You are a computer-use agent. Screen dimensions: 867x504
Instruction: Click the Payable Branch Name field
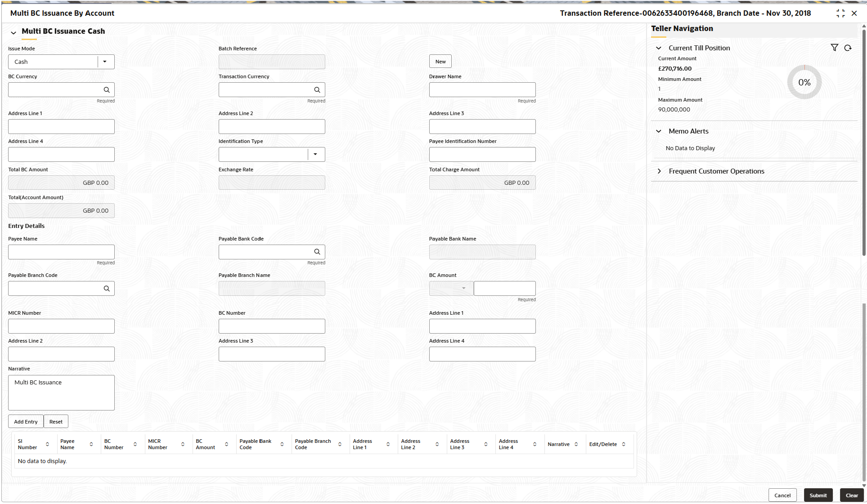point(272,288)
